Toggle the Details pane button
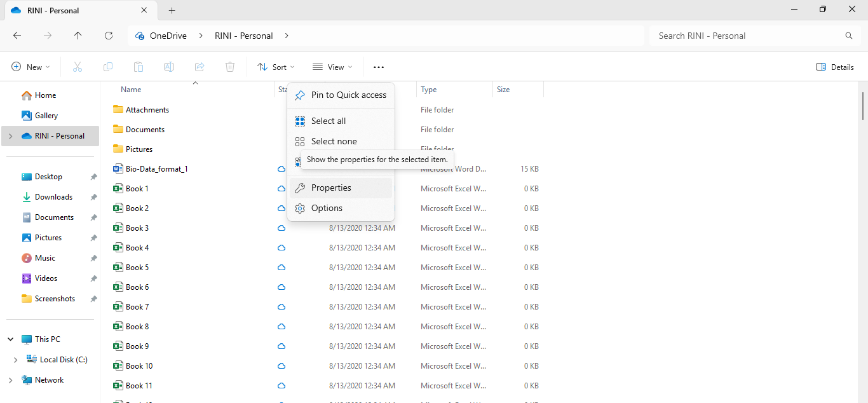This screenshot has width=868, height=403. (x=834, y=67)
